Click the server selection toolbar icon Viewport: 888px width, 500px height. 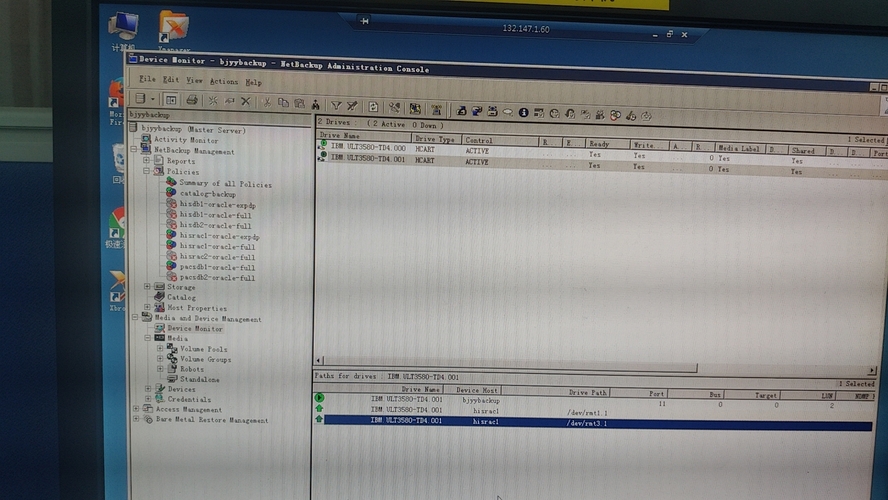tap(140, 99)
